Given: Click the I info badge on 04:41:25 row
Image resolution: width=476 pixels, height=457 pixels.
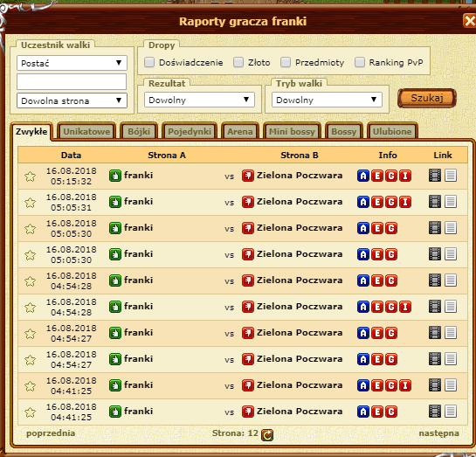Looking at the screenshot, I should click(x=405, y=385).
